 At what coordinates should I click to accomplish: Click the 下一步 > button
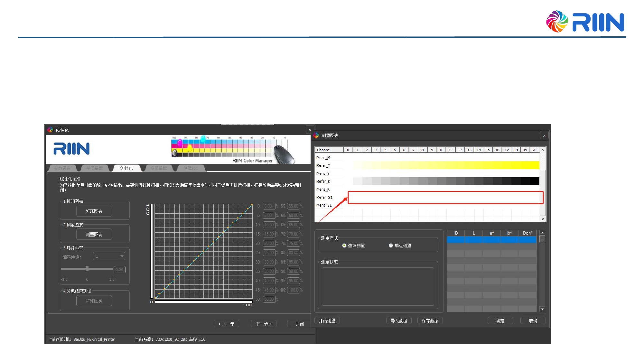264,324
